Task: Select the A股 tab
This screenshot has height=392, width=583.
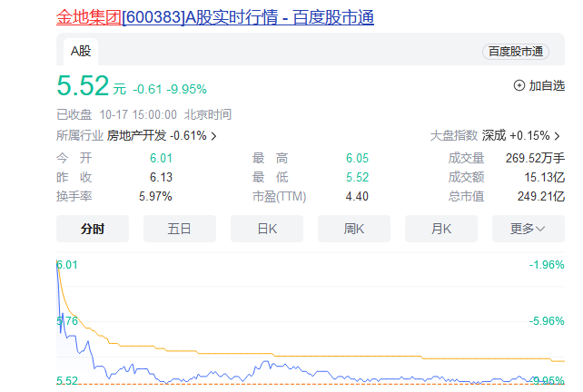Action: [81, 52]
